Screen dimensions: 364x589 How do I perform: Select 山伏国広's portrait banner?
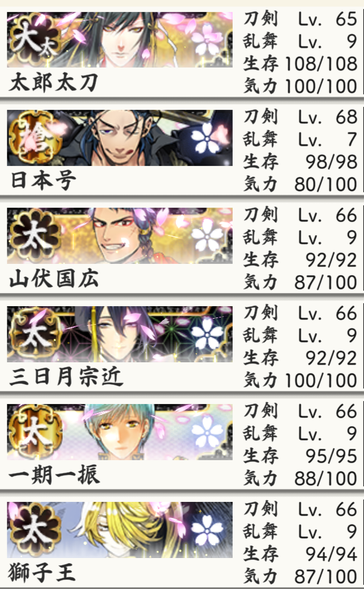[x=119, y=236]
